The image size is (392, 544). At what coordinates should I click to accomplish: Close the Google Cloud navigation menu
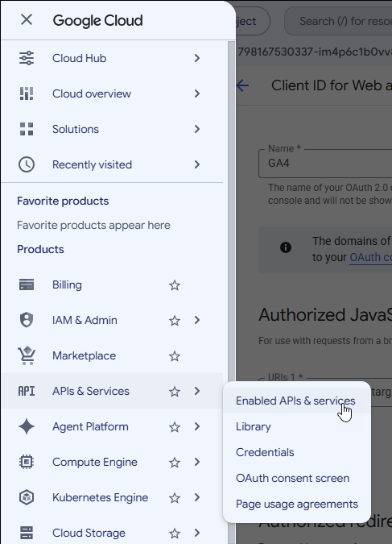(x=27, y=20)
